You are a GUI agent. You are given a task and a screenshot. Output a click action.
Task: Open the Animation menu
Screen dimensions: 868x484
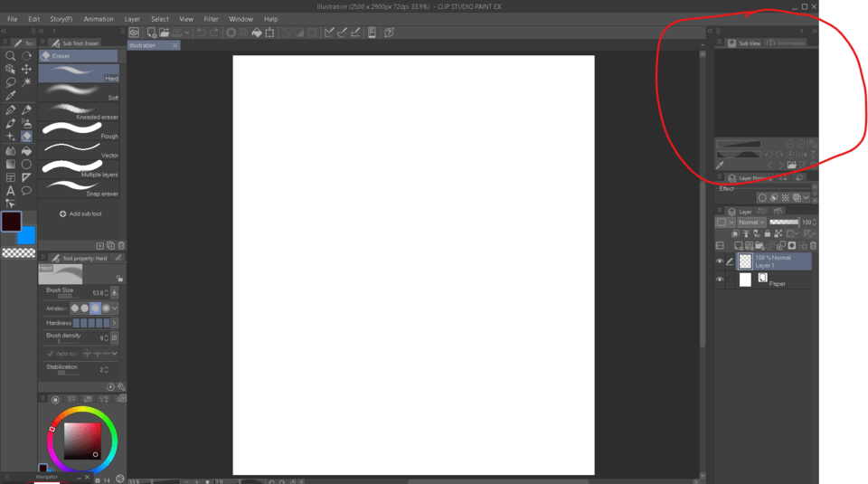(99, 19)
